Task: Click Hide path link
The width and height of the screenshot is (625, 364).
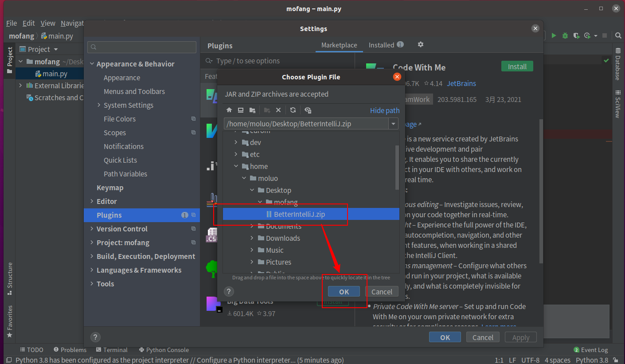Action: coord(385,110)
